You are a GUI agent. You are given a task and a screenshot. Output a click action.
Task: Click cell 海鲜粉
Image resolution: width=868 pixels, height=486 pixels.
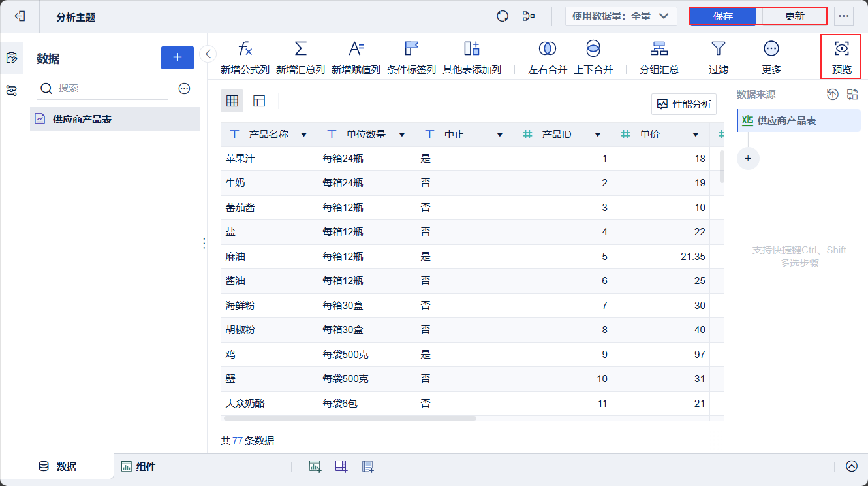pos(270,306)
